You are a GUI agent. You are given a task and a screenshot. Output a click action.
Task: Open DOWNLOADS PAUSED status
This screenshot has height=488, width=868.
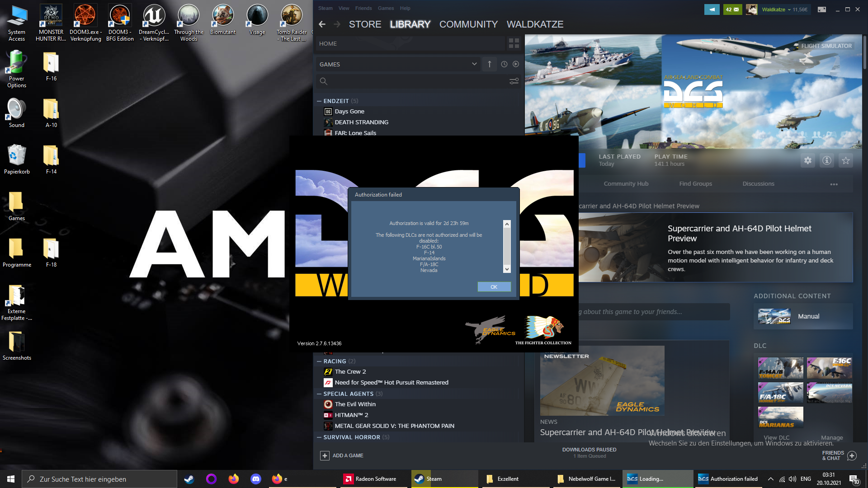pos(589,453)
